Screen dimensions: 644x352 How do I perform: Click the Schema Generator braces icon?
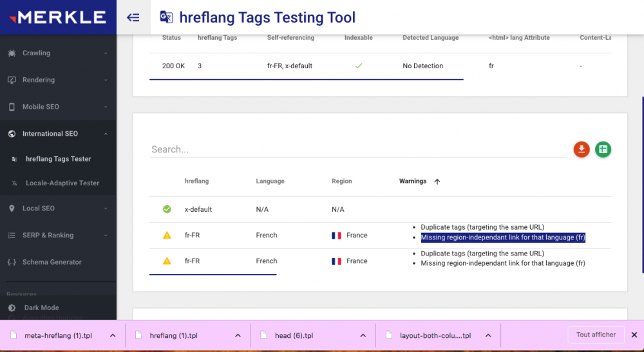[x=12, y=262]
